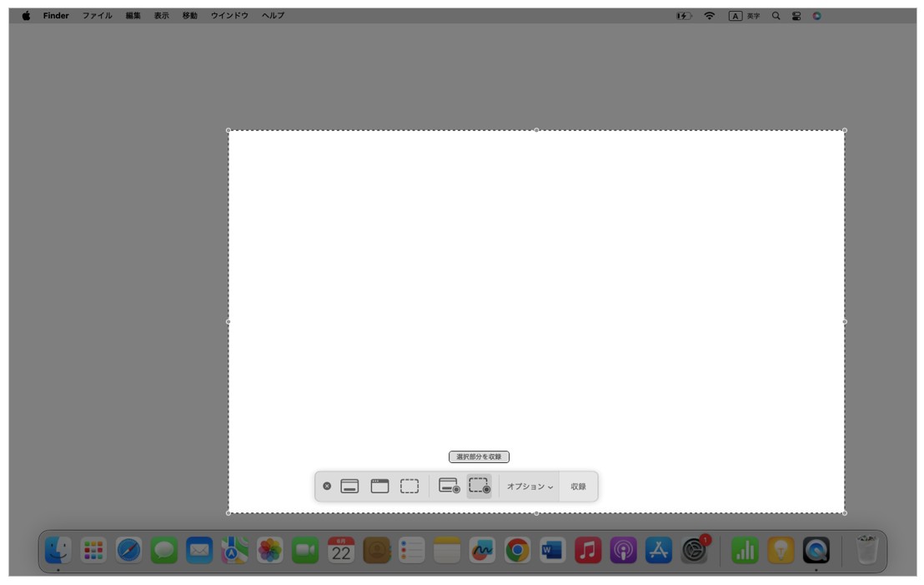This screenshot has height=585, width=924.
Task: Open the オプション dropdown in the toolbar
Action: click(x=530, y=487)
